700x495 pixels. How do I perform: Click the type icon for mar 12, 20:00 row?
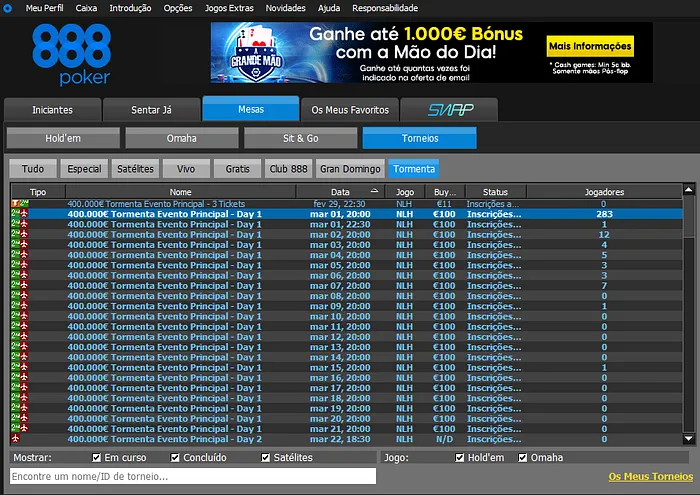[20, 337]
